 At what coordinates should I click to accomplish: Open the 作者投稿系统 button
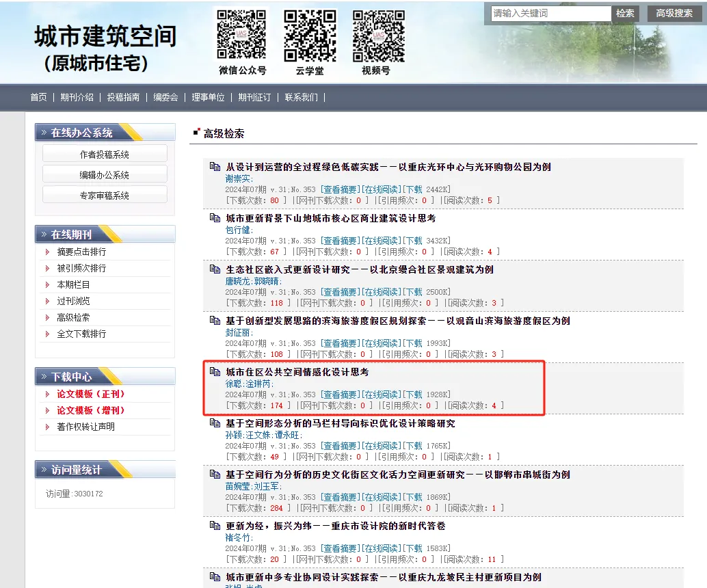tap(105, 155)
